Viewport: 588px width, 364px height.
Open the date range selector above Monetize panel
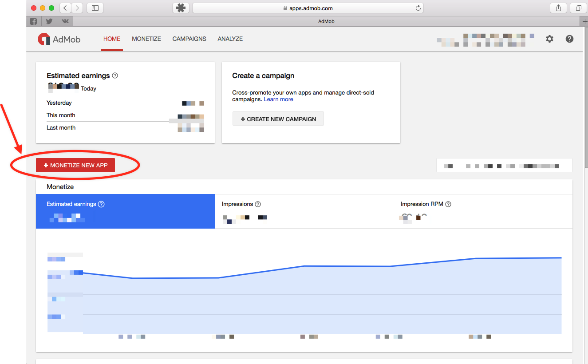504,165
